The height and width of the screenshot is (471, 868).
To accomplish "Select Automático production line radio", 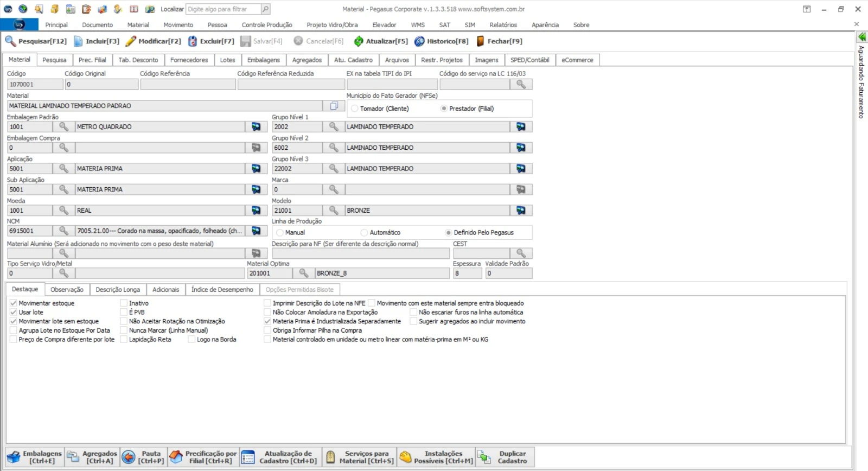I will (x=364, y=232).
